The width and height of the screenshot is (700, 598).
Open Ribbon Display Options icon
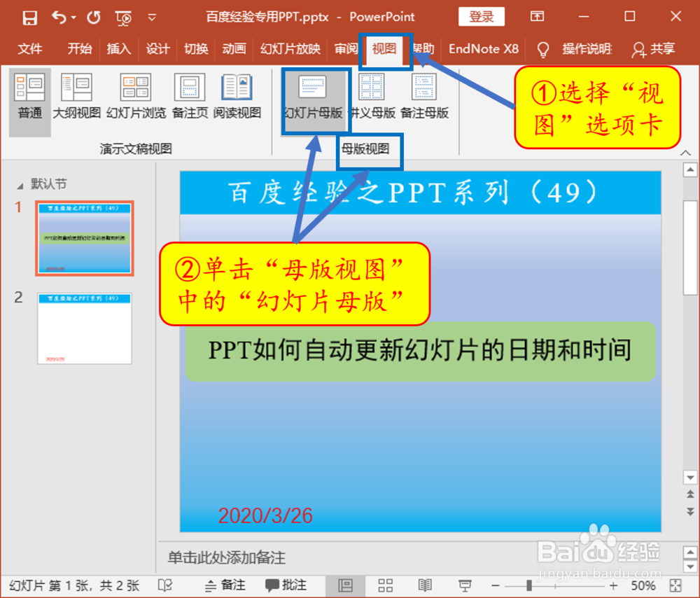537,17
